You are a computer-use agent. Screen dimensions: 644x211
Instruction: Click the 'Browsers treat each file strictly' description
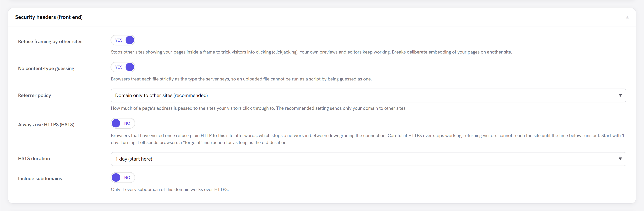tap(241, 79)
